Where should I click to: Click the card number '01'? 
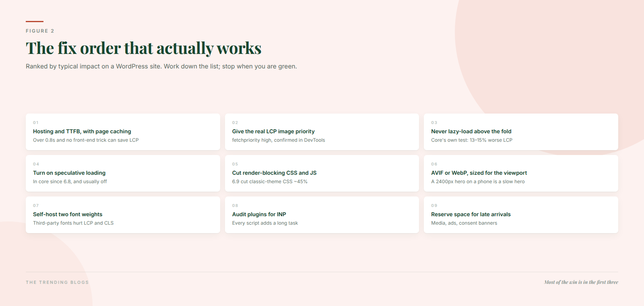[36, 122]
